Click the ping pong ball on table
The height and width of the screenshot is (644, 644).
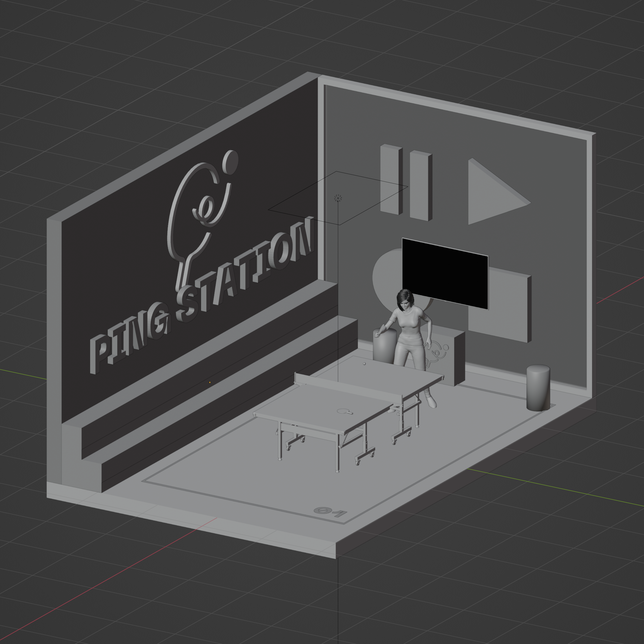tap(364, 364)
